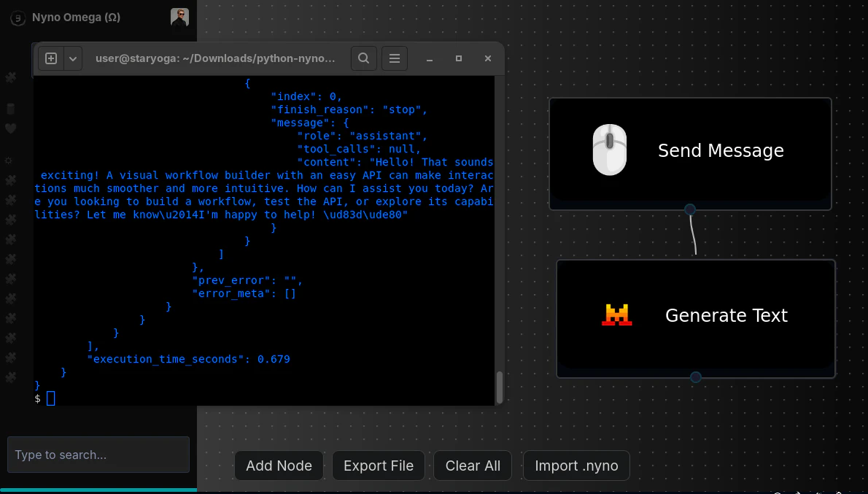
Task: Click the "finish_reason": "stop" line
Action: (x=349, y=109)
